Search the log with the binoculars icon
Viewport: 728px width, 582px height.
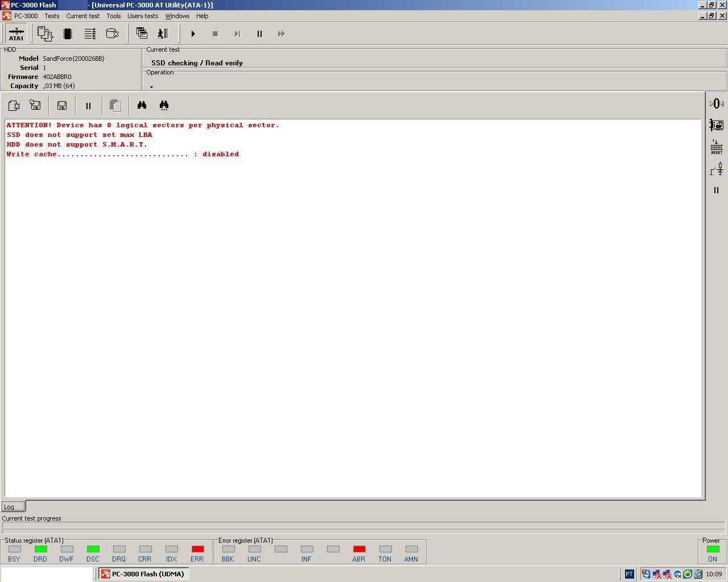tap(142, 106)
